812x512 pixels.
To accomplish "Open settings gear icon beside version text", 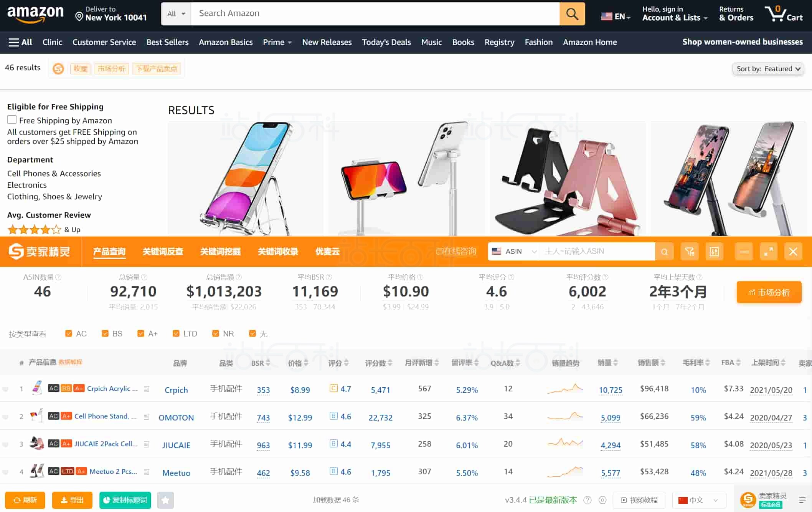I will [x=602, y=500].
